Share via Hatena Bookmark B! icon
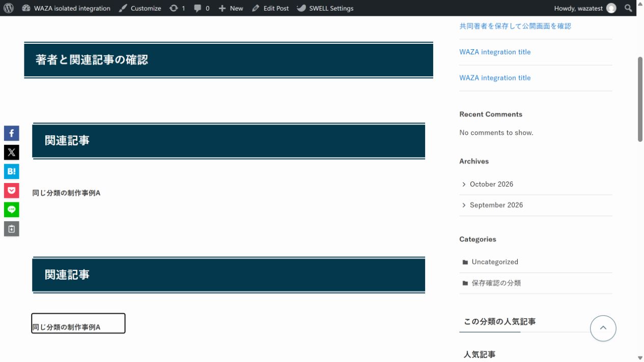Screen dimensions: 644x362 12,171
